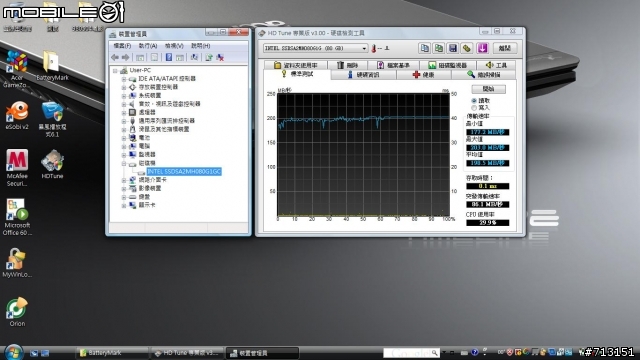Click the Back arrow in Device Manager toolbar
The width and height of the screenshot is (640, 360).
(115, 58)
